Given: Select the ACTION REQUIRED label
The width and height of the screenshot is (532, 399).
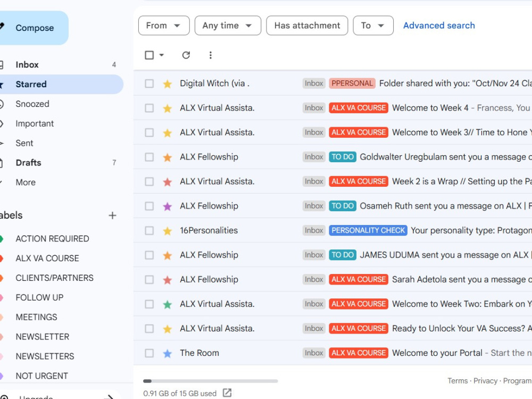Looking at the screenshot, I should click(52, 239).
